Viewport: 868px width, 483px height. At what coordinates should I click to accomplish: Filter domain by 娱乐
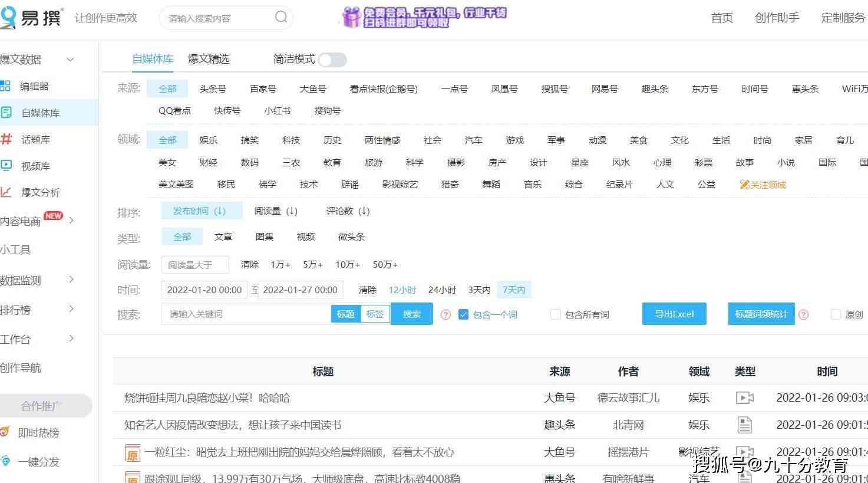(x=209, y=140)
